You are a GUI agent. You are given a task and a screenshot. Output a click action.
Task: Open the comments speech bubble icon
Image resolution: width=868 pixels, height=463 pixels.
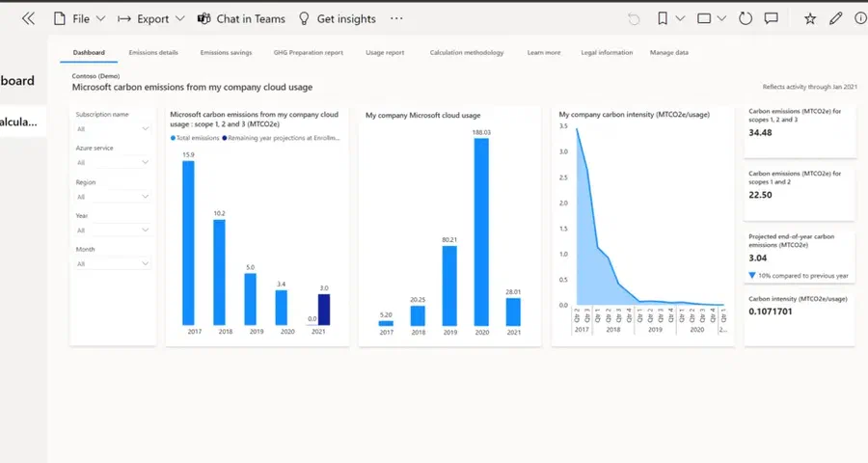coord(772,19)
